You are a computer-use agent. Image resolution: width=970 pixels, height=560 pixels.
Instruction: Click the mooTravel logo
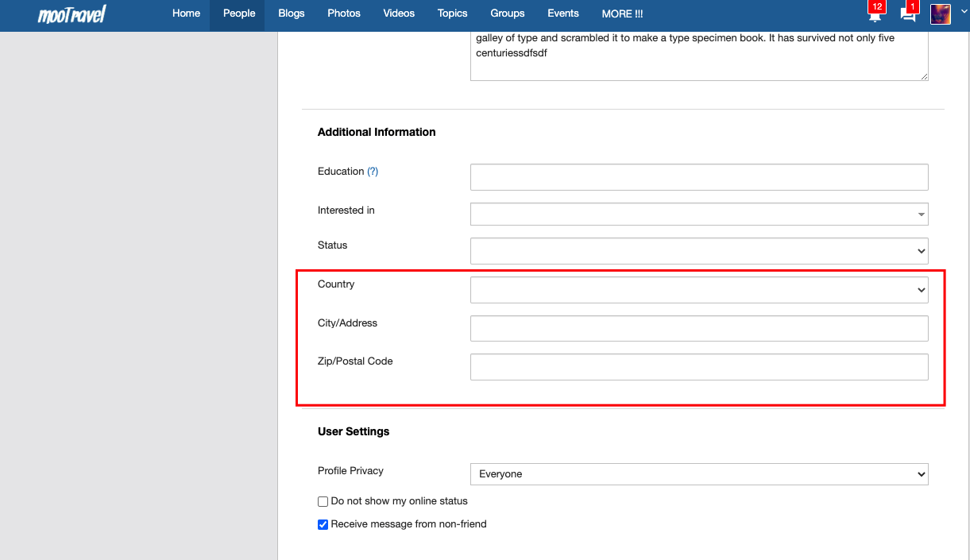tap(71, 14)
